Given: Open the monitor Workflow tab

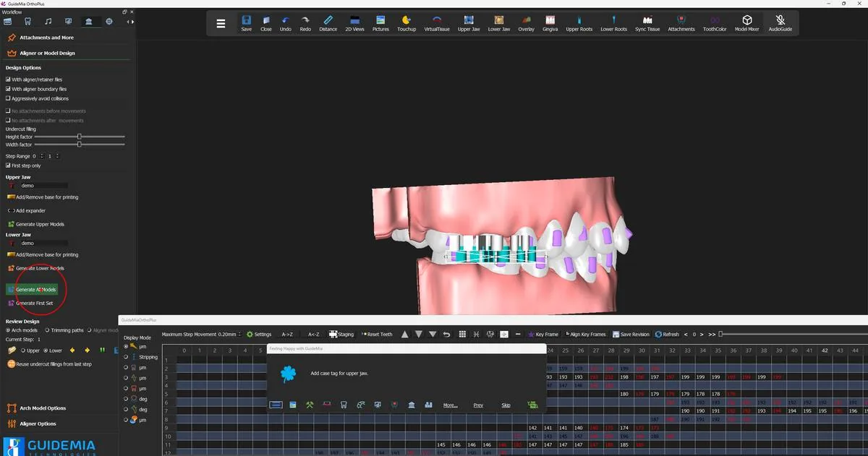Looking at the screenshot, I should [68, 22].
